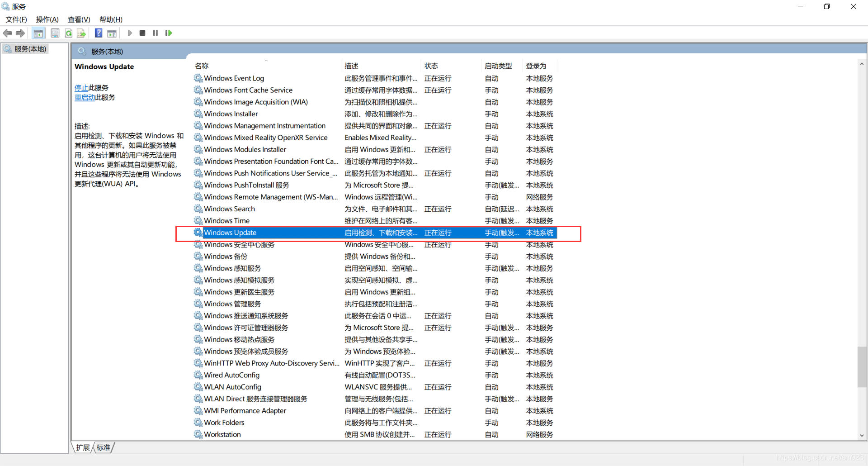Sort by the 名称 column header

pos(267,66)
